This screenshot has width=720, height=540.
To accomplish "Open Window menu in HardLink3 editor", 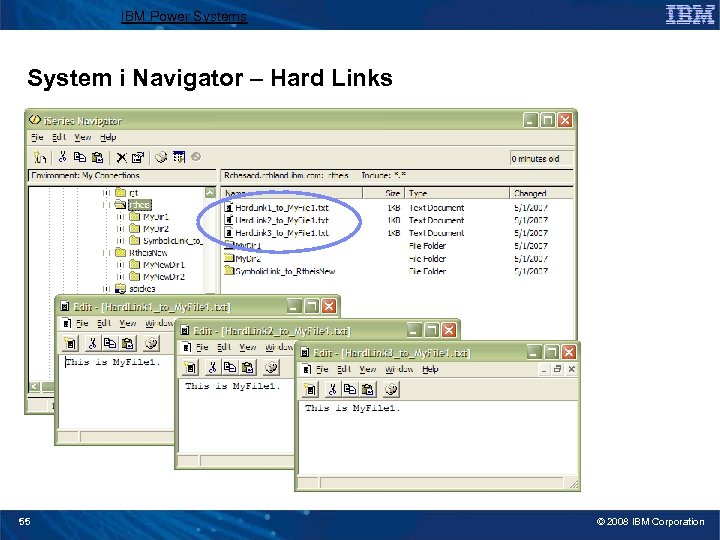I will [399, 369].
